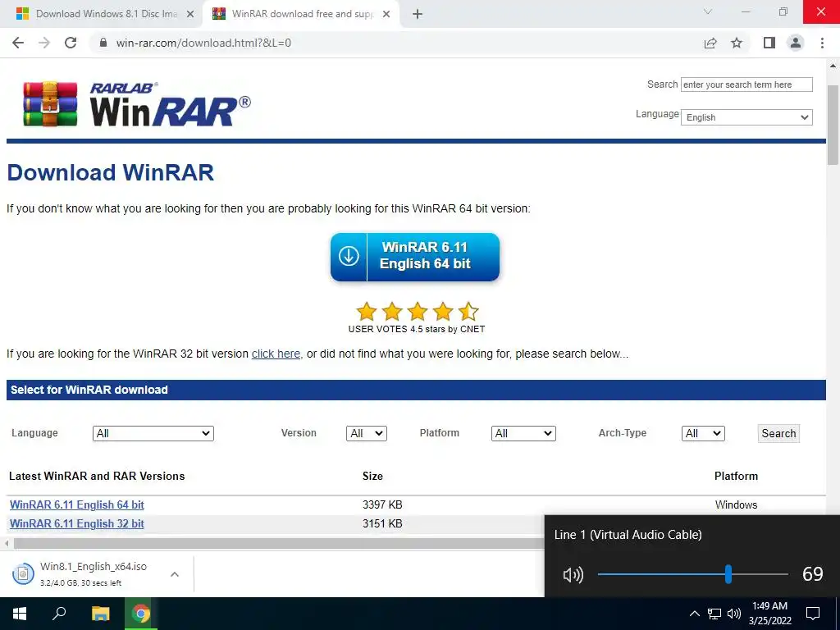
Task: Click 'USER VOTES 4.5 stars by CNET' text
Action: [417, 329]
